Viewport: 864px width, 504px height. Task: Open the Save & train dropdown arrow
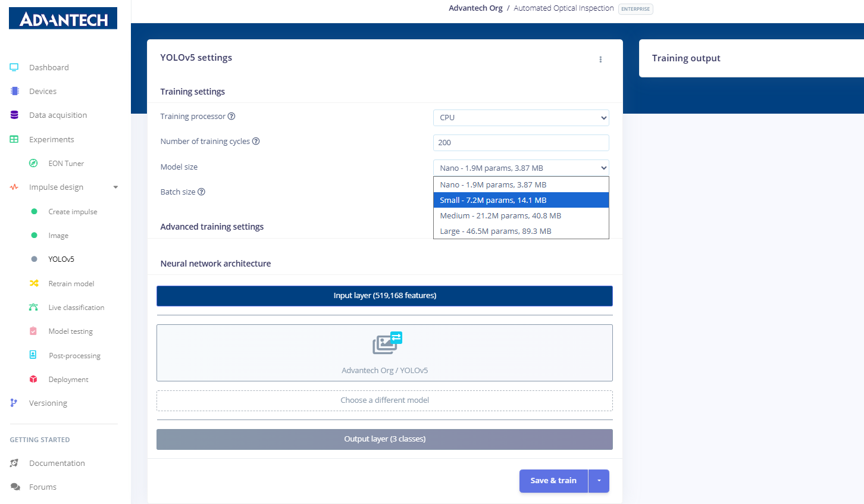(599, 481)
